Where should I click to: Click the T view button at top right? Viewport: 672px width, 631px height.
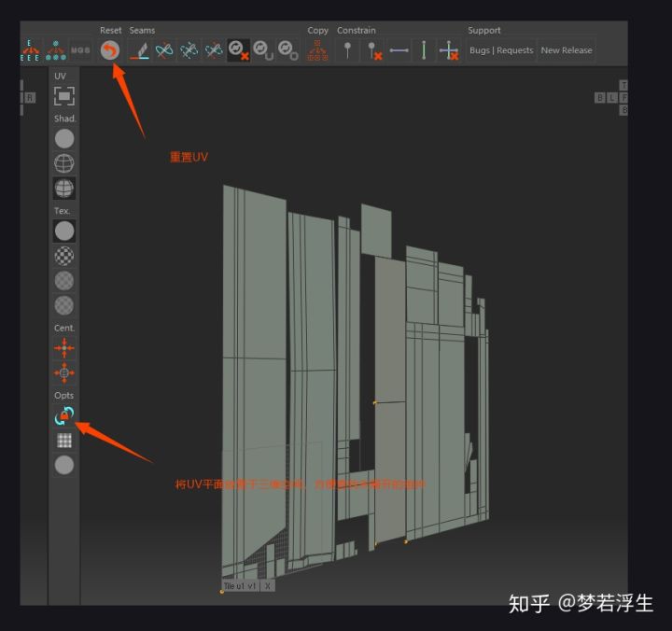click(x=623, y=86)
